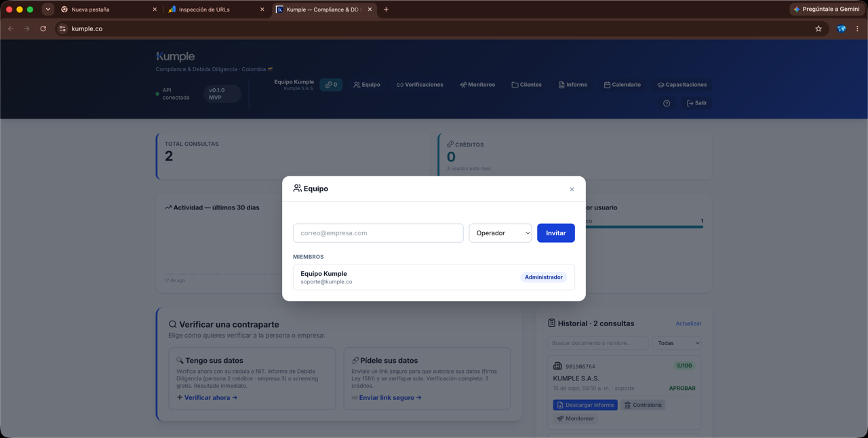Select the KUMPLE S.A.S. history entry
The height and width of the screenshot is (438, 868).
click(x=576, y=378)
